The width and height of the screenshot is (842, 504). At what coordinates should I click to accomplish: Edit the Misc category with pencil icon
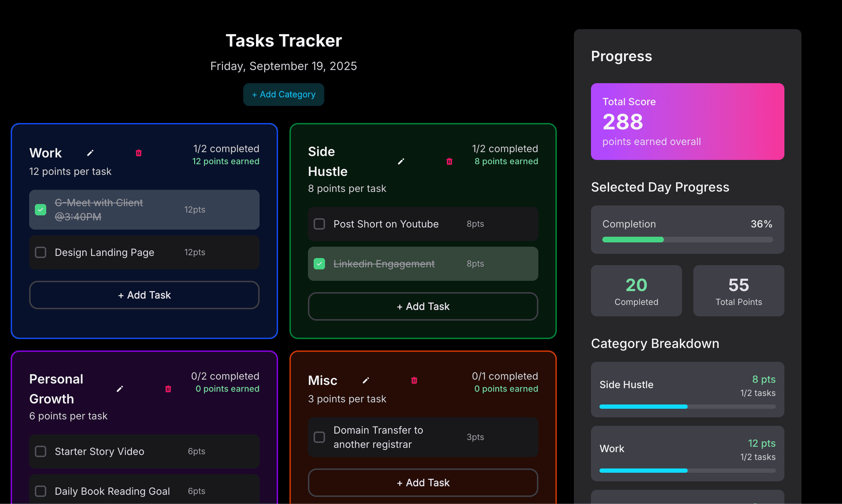click(366, 380)
